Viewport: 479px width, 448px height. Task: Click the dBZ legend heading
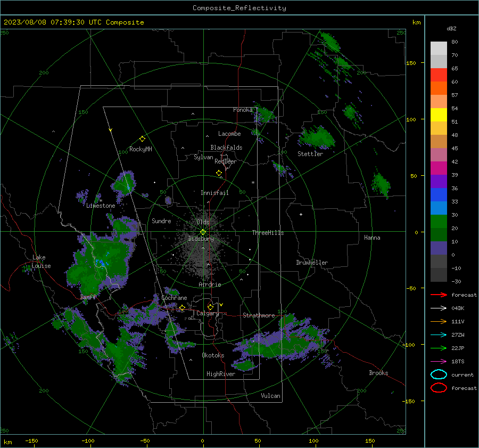point(451,29)
